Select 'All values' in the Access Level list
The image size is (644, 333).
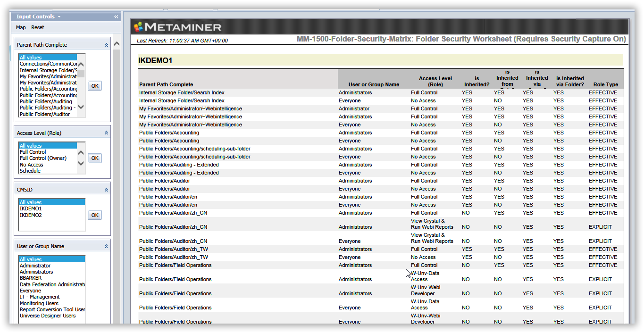48,146
